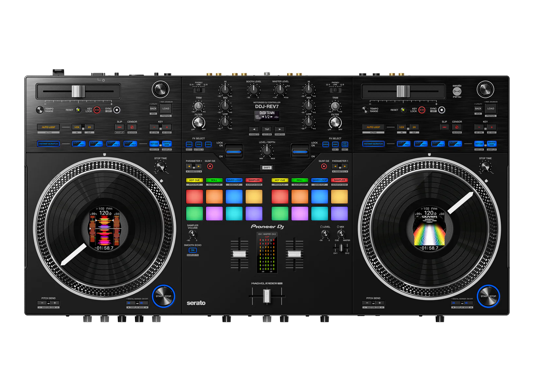The width and height of the screenshot is (534, 392).
Task: Enable Instant Scratch on the right deck
Action: click(x=373, y=144)
